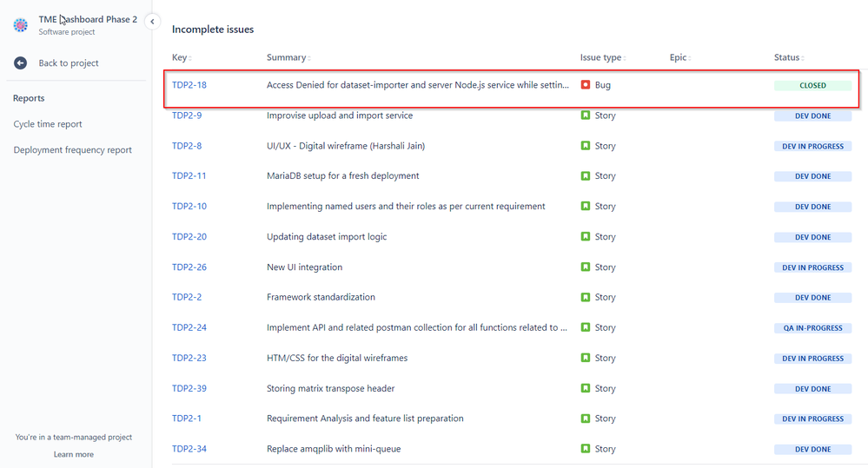The width and height of the screenshot is (868, 468).
Task: Click the Story icon in Requirement Analysis row
Action: [585, 419]
